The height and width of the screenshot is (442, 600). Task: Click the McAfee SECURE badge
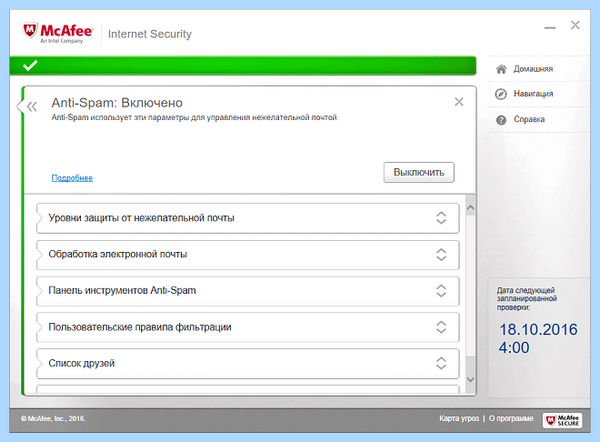point(562,420)
